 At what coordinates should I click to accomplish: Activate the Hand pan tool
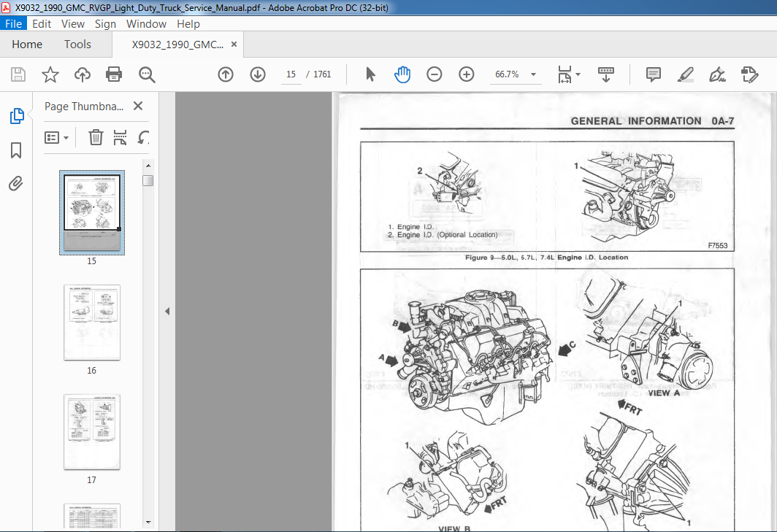(x=402, y=74)
